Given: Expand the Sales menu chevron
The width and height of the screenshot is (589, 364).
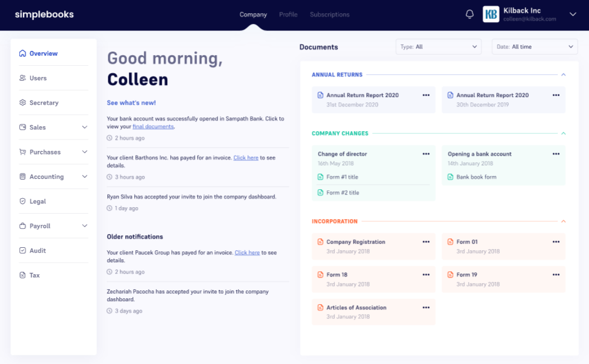Looking at the screenshot, I should click(84, 127).
